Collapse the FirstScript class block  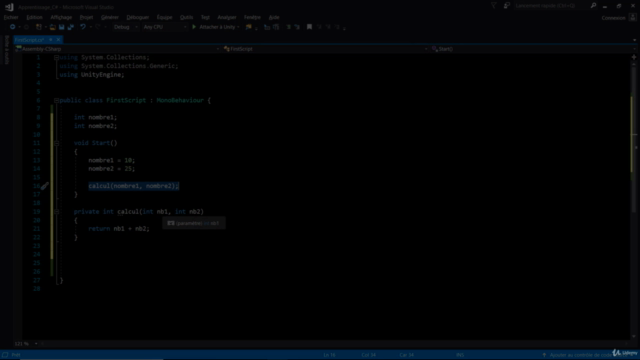point(57,100)
